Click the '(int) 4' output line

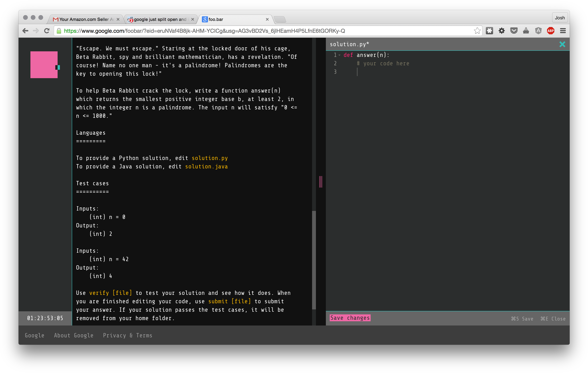click(101, 276)
